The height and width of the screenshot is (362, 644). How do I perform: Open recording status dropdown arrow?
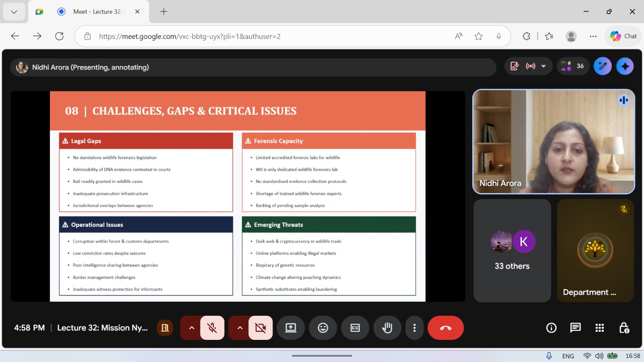[x=543, y=66]
